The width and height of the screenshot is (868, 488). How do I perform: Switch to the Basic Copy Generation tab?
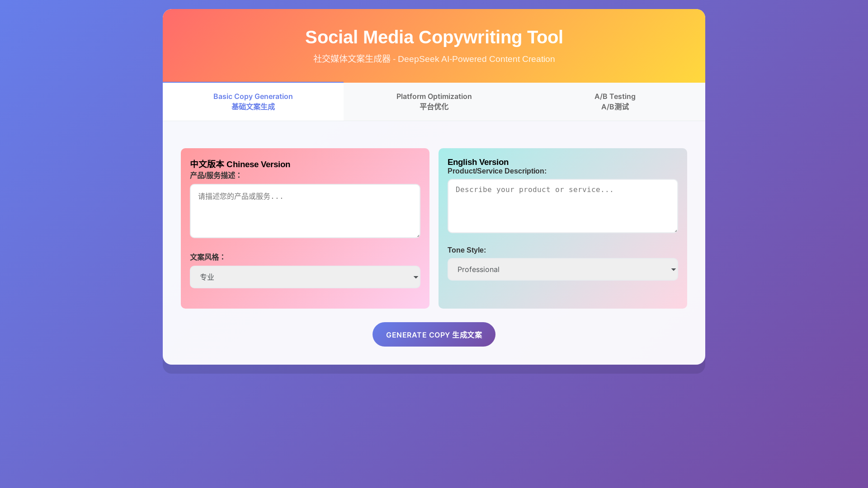pyautogui.click(x=253, y=102)
